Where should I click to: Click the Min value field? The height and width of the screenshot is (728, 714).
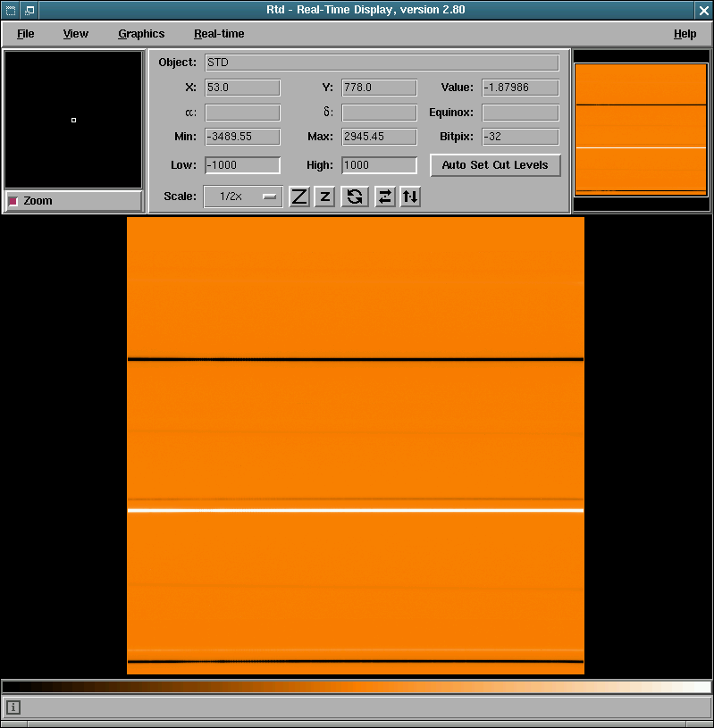tap(242, 137)
